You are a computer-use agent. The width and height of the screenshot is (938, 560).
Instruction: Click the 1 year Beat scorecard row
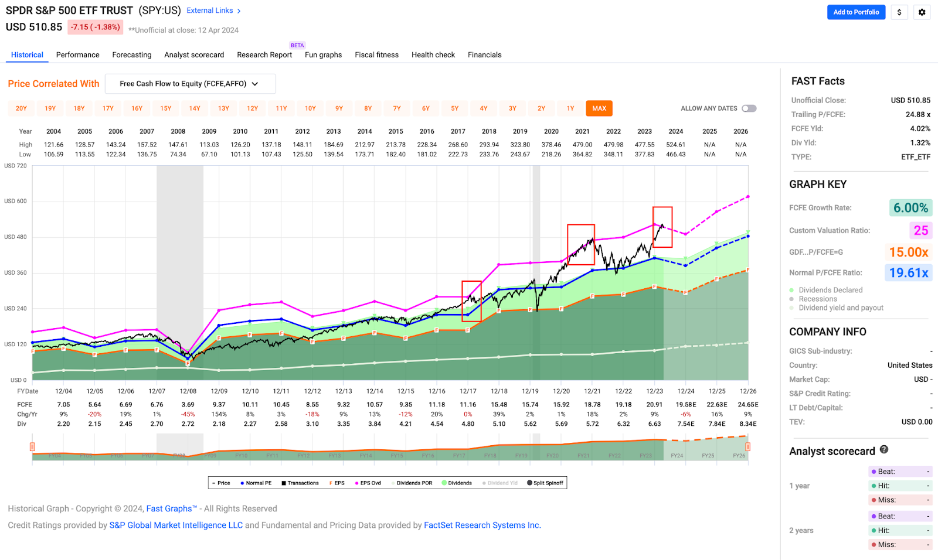[900, 472]
